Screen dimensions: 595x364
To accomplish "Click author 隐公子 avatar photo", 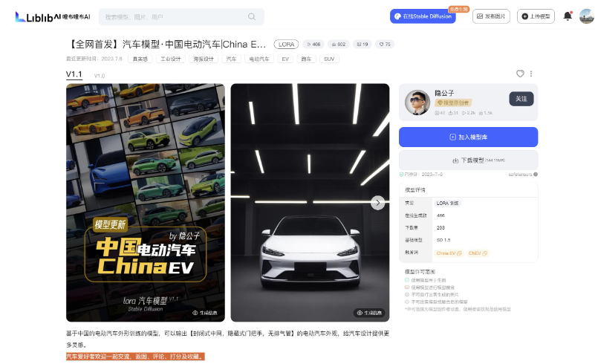I will pyautogui.click(x=417, y=103).
